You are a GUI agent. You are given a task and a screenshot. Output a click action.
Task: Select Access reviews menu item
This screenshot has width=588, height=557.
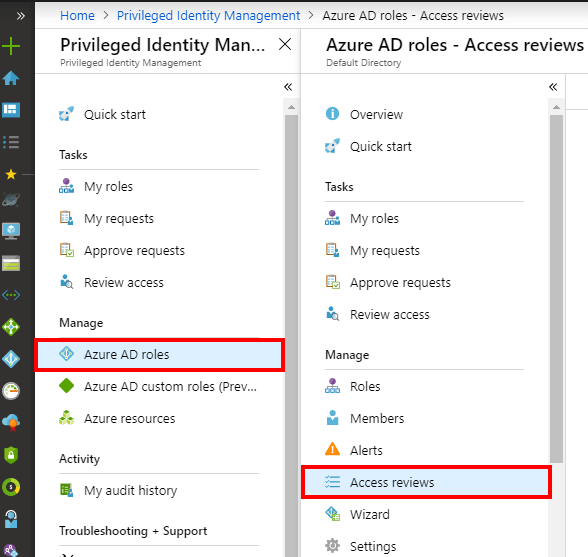(x=426, y=482)
